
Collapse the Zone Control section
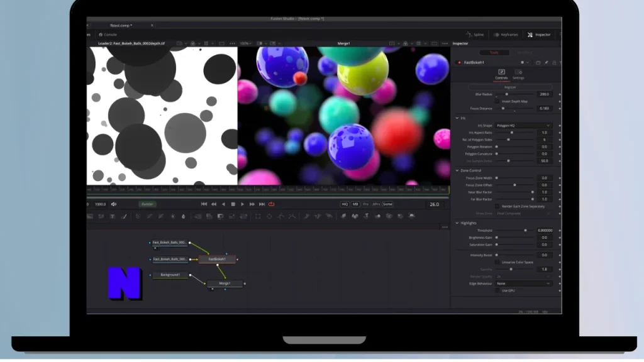click(457, 171)
